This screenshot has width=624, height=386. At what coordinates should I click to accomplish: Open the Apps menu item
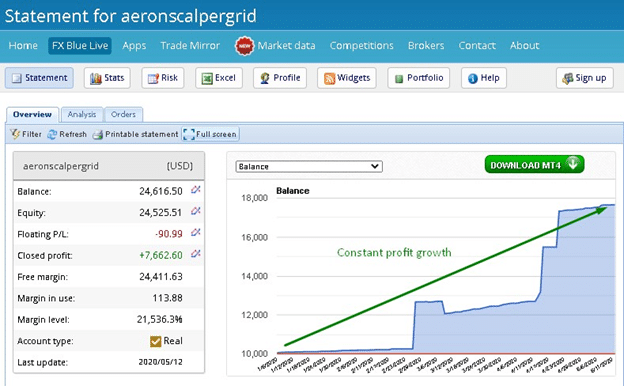coord(134,46)
